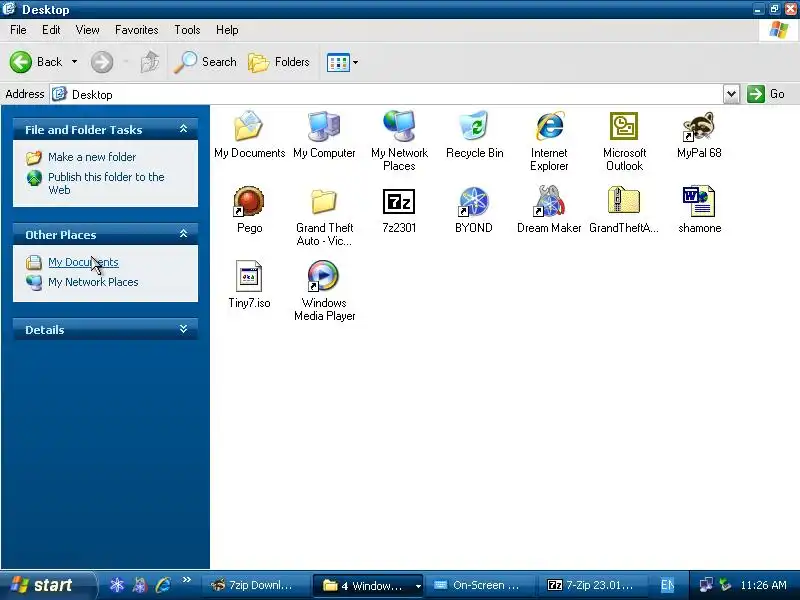800x600 pixels.
Task: Open the Address bar dropdown arrow
Action: tap(731, 94)
